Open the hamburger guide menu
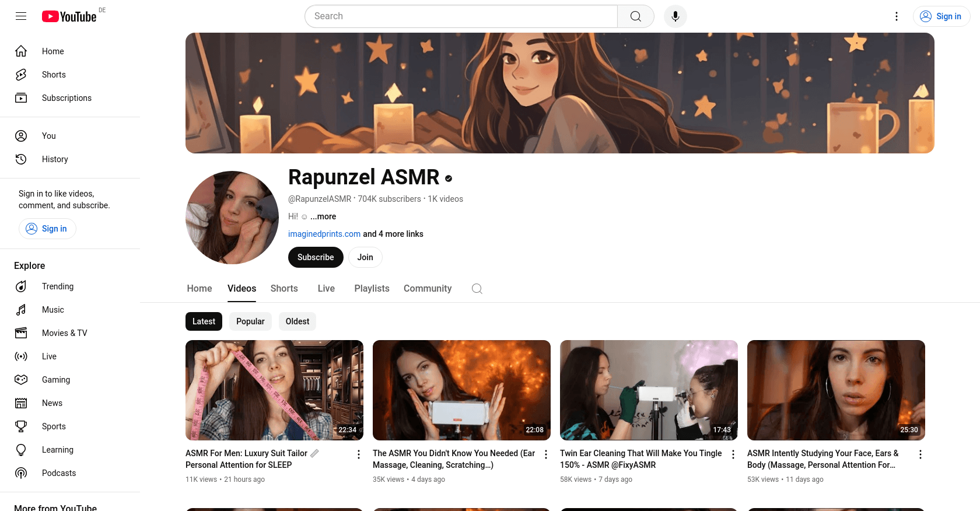980x511 pixels. (x=21, y=16)
